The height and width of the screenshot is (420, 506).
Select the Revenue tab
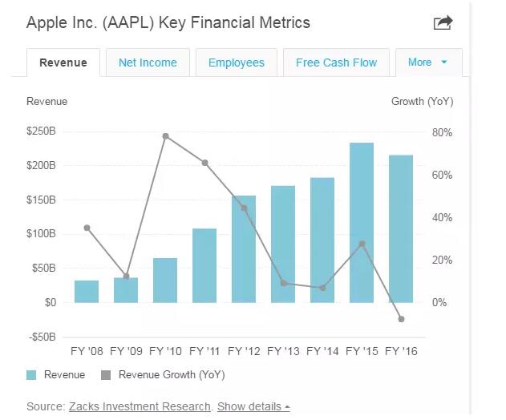(x=63, y=63)
